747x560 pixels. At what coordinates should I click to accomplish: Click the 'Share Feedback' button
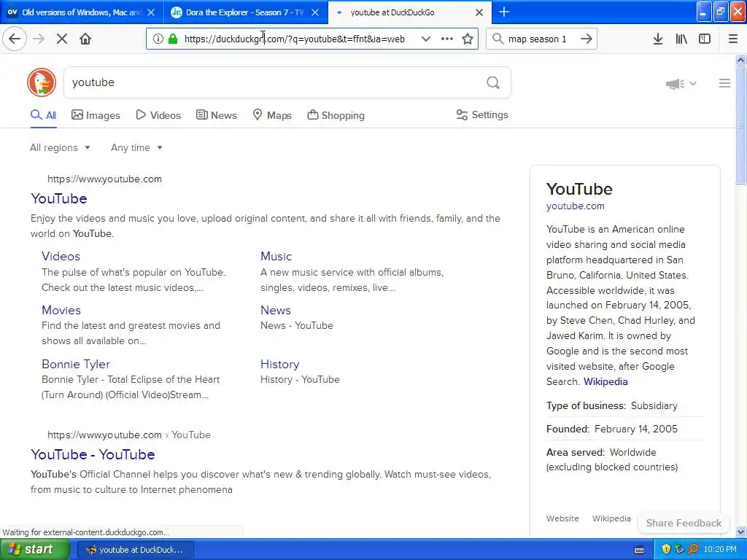(x=684, y=523)
